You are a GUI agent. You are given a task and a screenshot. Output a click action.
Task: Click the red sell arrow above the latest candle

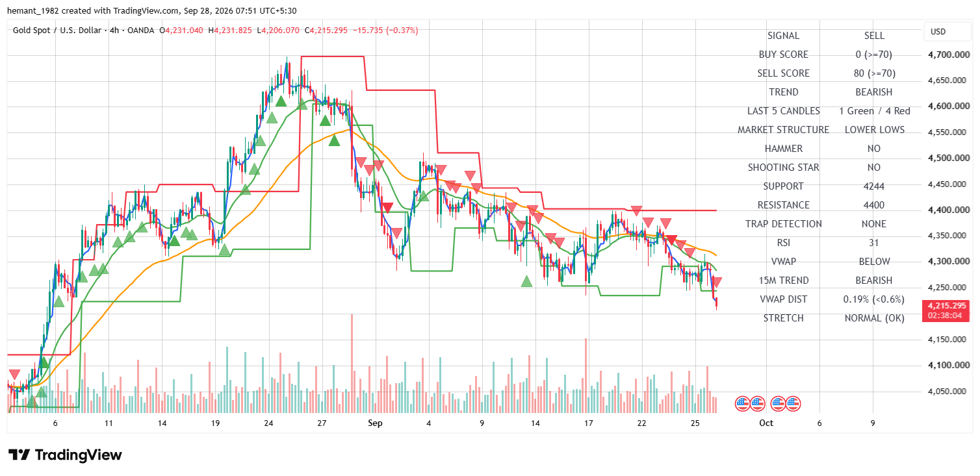coord(717,282)
